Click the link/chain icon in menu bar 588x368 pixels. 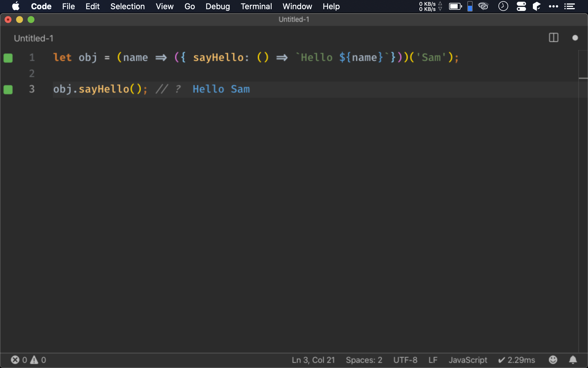(x=483, y=6)
